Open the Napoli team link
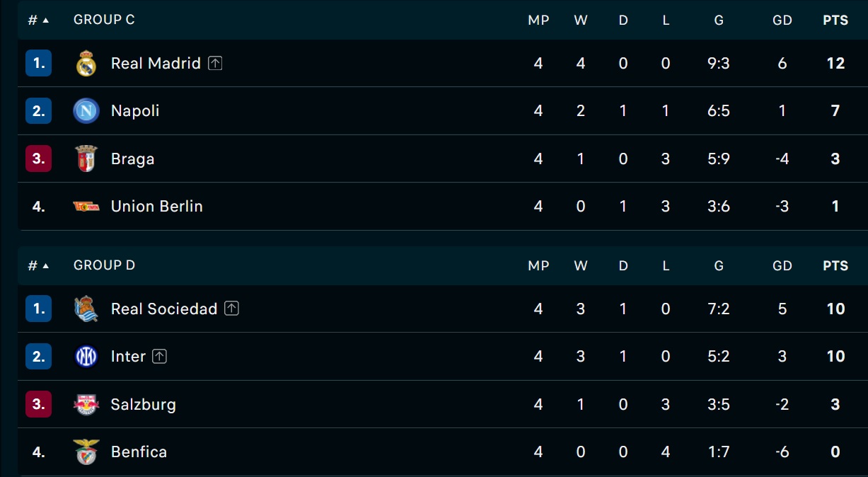The height and width of the screenshot is (477, 868). pos(135,111)
